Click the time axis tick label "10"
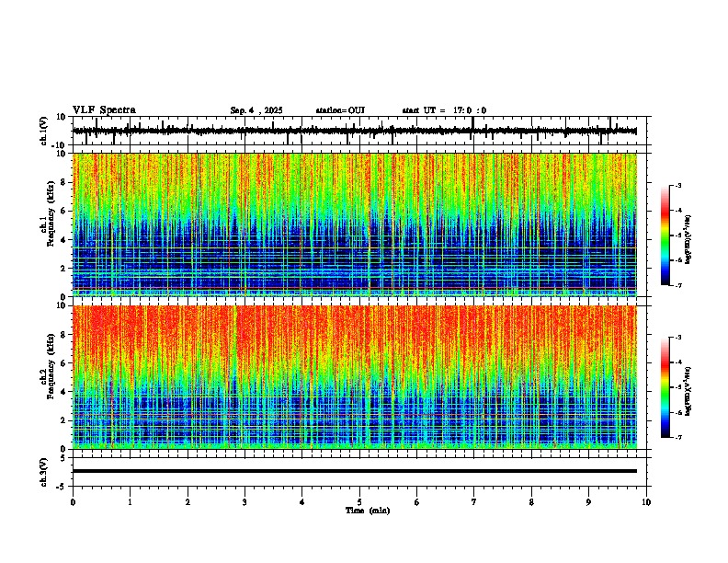The width and height of the screenshot is (728, 563). [646, 502]
